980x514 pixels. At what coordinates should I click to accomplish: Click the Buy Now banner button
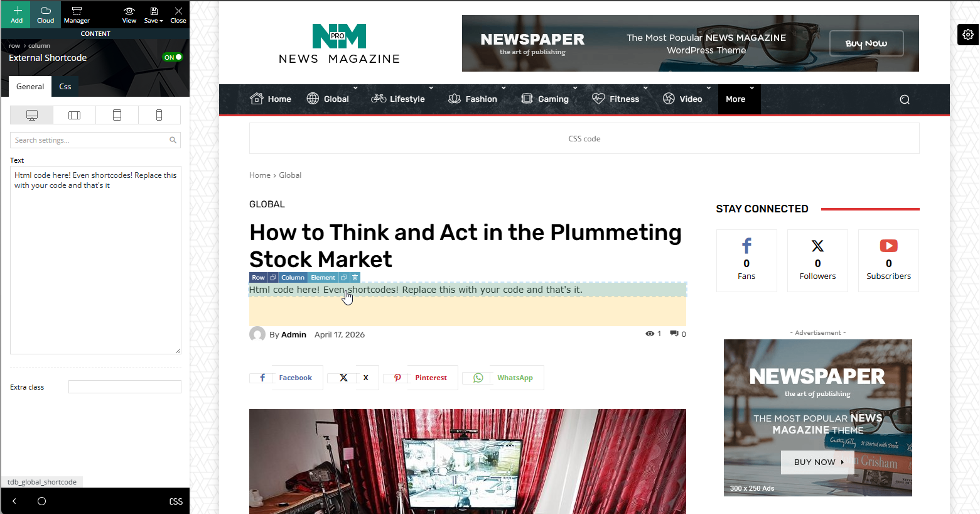tap(866, 43)
